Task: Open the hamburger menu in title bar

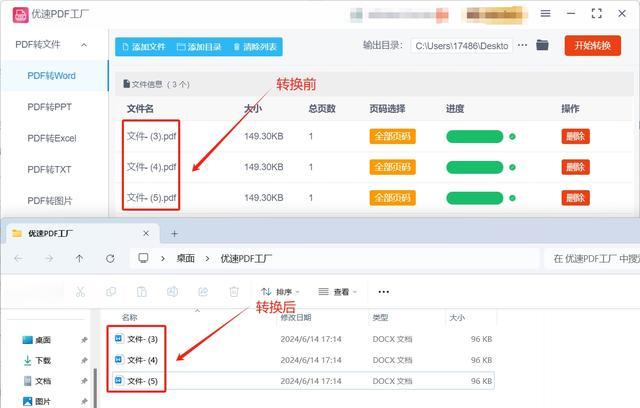Action: click(x=545, y=13)
